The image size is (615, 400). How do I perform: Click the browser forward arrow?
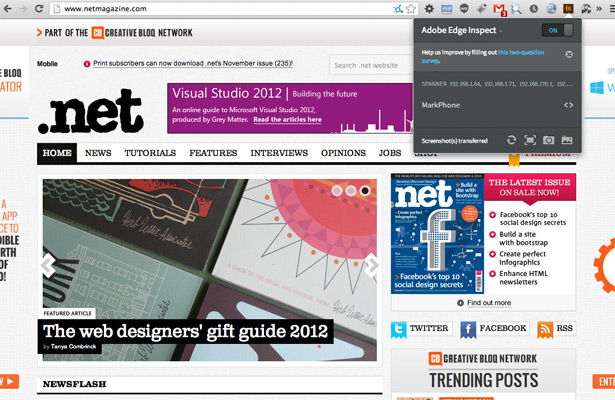[x=23, y=8]
